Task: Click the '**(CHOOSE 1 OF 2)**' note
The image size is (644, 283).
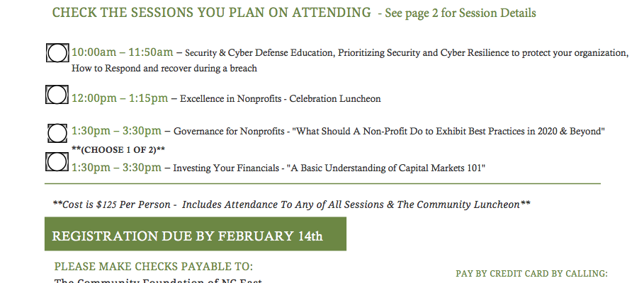Action: click(x=118, y=149)
